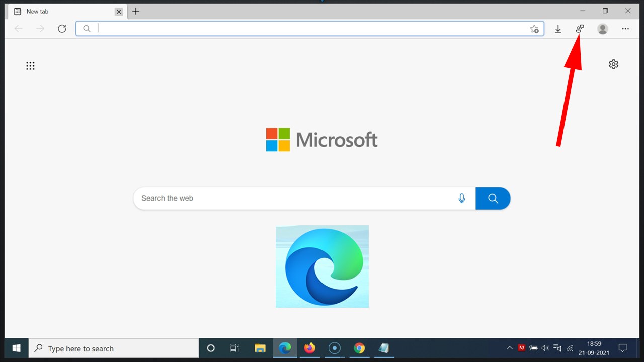This screenshot has height=362, width=644.
Task: Click the address bar search magnifier icon
Action: (x=87, y=29)
